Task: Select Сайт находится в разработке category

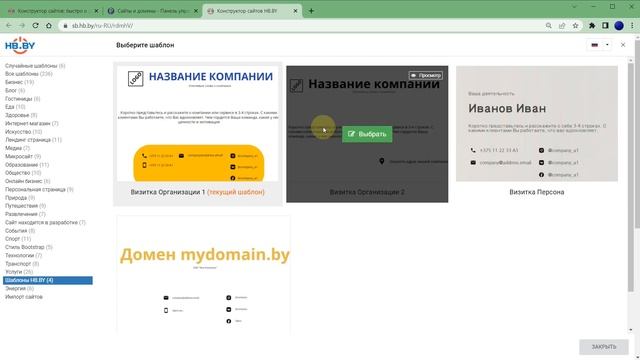Action: click(x=45, y=222)
